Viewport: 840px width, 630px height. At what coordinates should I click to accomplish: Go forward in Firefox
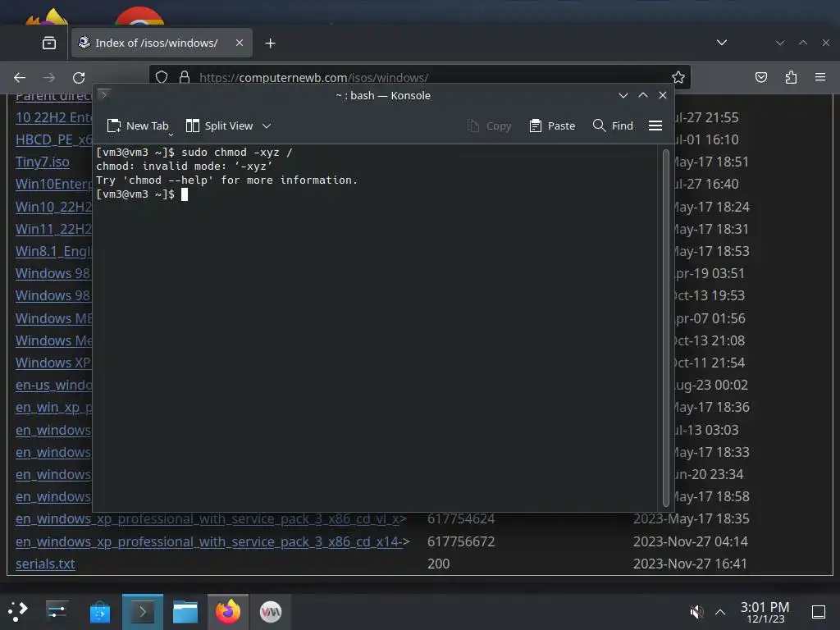(x=49, y=78)
